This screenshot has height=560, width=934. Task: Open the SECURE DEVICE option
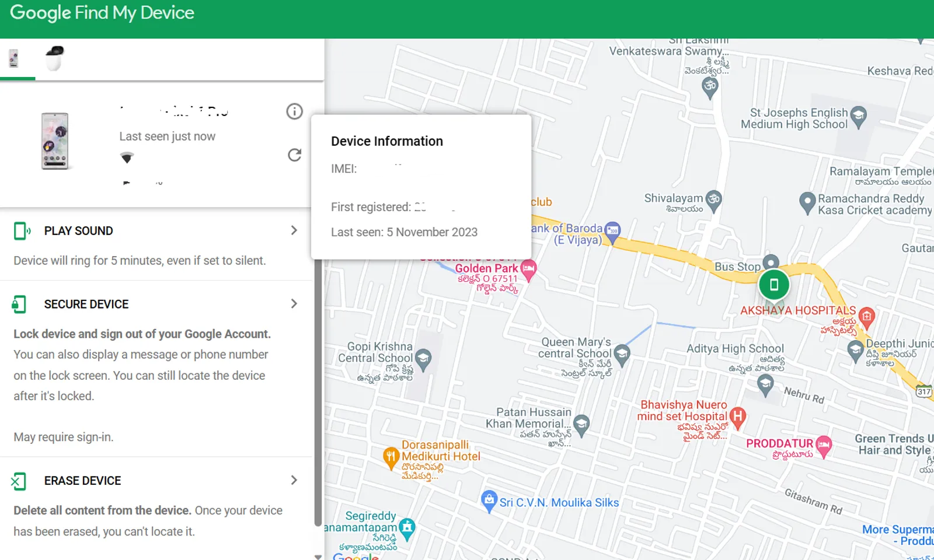tap(86, 304)
